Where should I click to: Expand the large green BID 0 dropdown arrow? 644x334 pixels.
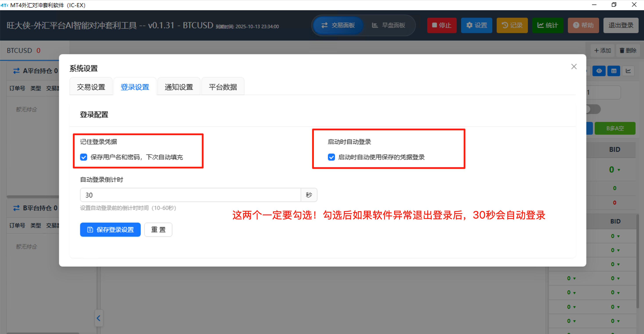[x=619, y=170]
